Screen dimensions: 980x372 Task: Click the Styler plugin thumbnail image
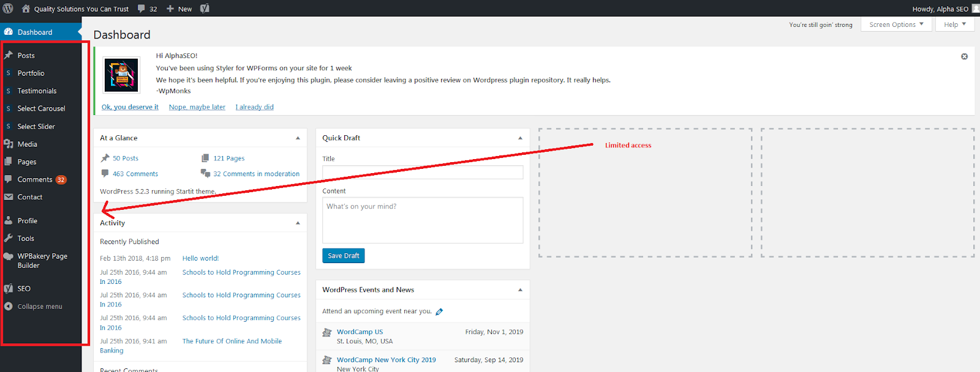click(121, 75)
